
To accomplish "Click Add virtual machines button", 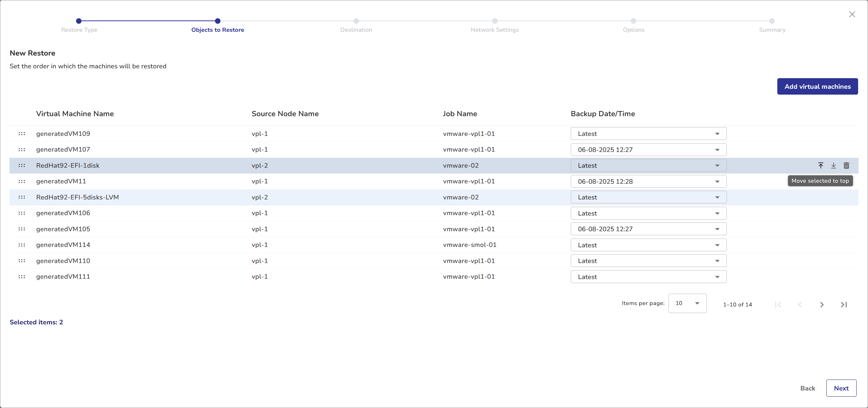I will 817,87.
